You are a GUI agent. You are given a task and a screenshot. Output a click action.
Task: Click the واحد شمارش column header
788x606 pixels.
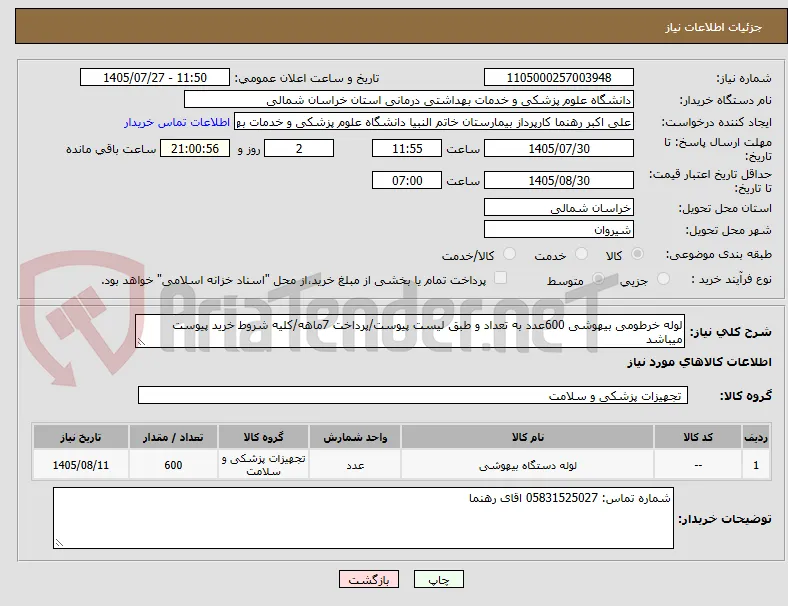(355, 437)
